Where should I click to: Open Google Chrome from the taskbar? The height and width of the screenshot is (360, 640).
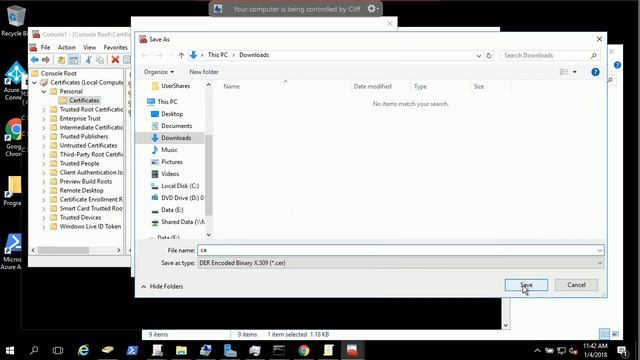304,350
